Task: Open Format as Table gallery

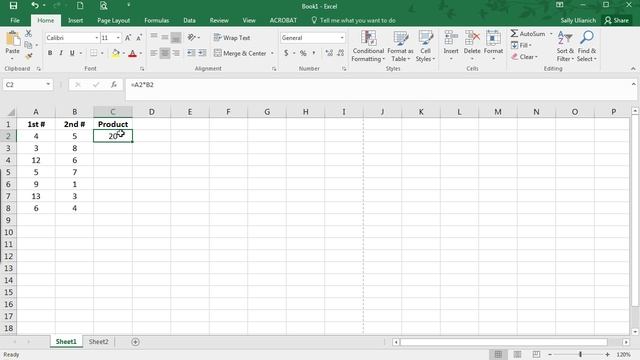Action: (x=400, y=46)
